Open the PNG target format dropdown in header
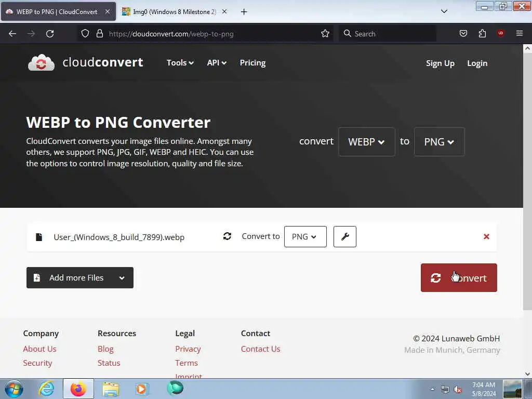The height and width of the screenshot is (399, 532). (x=439, y=142)
